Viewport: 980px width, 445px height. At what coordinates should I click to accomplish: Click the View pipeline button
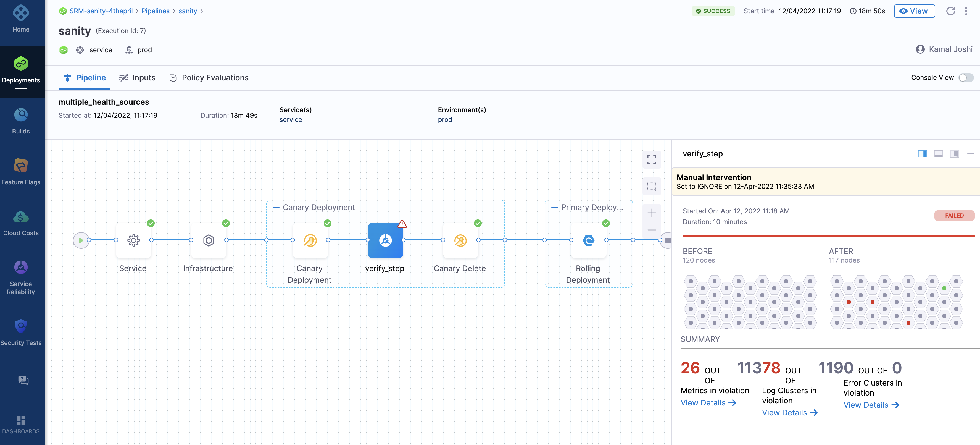point(914,11)
